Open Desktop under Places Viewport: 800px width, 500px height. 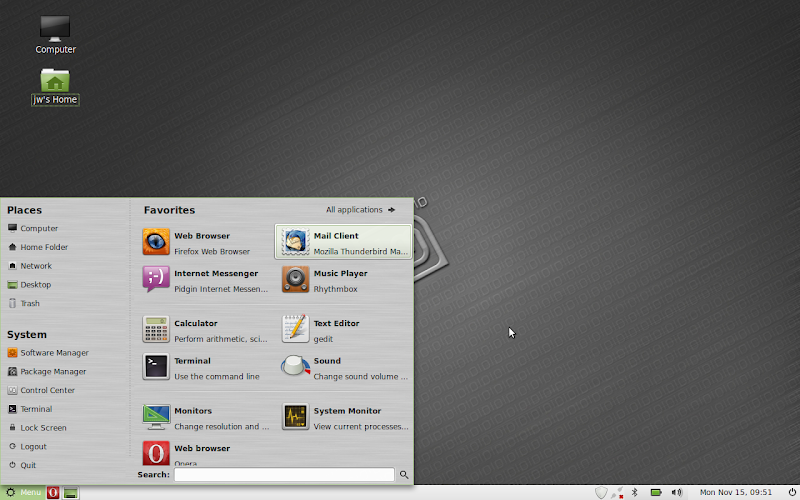pos(30,285)
